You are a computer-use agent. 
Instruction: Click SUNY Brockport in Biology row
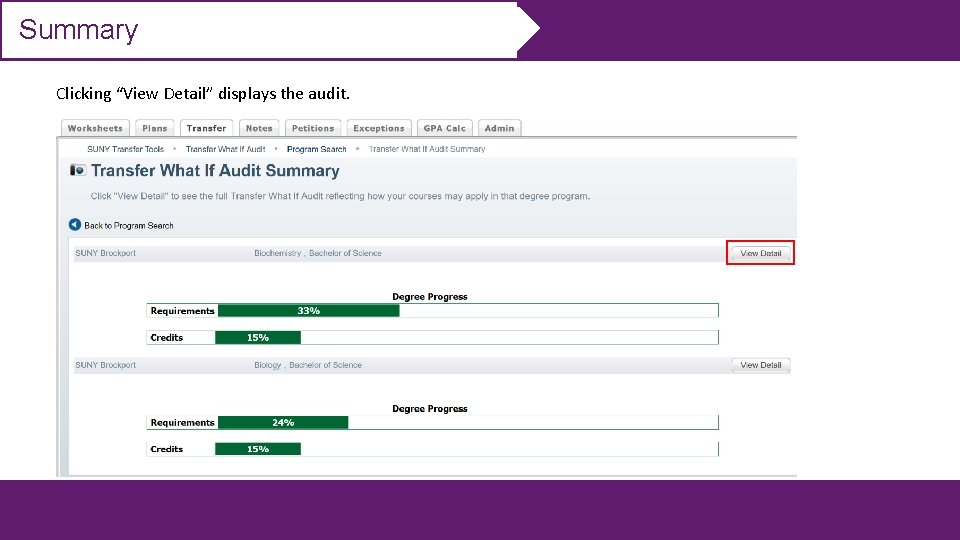click(x=105, y=365)
